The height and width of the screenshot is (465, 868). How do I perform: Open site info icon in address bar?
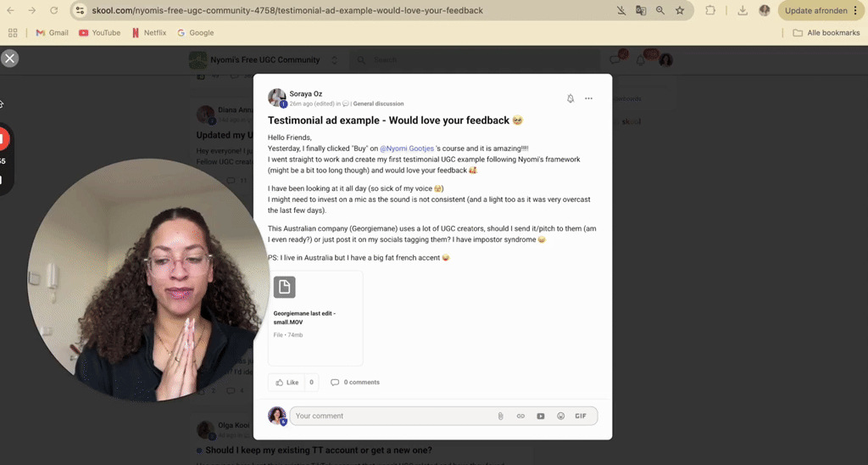[81, 10]
